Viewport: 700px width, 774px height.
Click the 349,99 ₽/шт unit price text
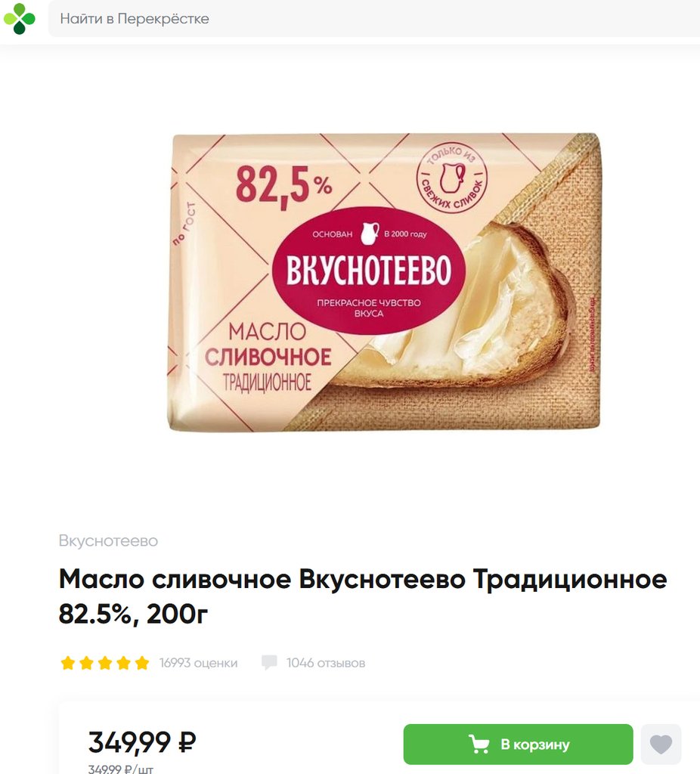point(120,769)
